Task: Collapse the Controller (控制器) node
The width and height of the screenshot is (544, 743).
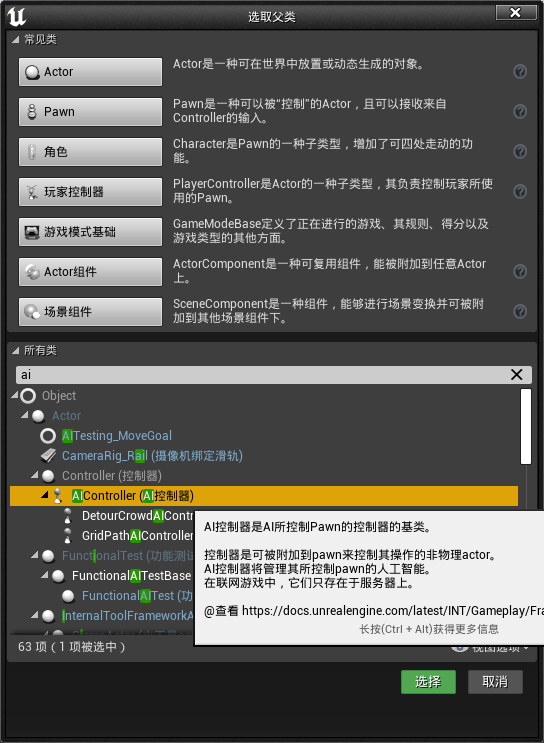Action: click(35, 475)
